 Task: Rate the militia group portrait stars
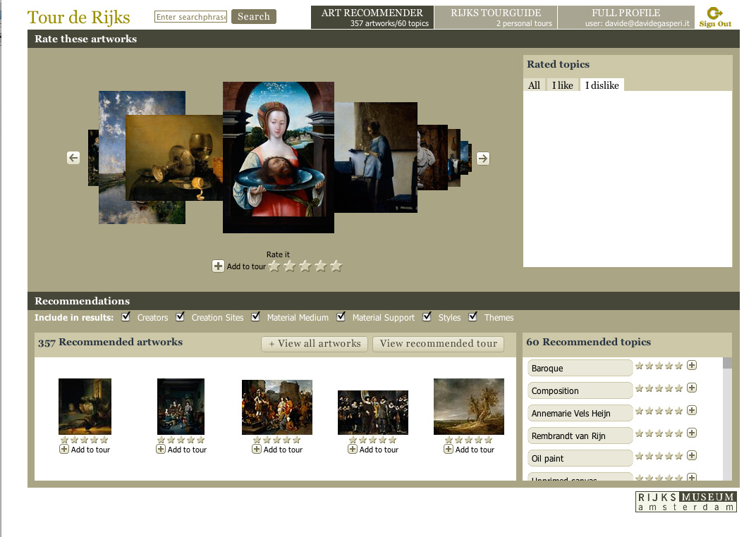click(x=372, y=440)
